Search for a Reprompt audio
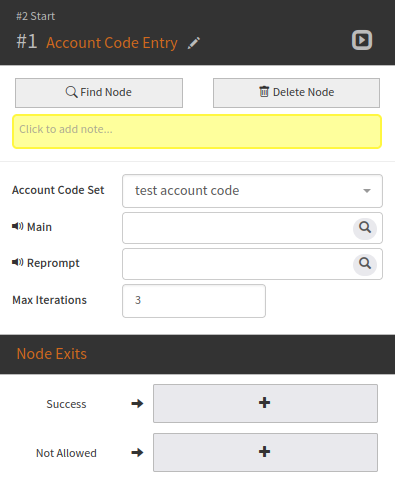Viewport: 395px width, 480px height. pos(365,264)
